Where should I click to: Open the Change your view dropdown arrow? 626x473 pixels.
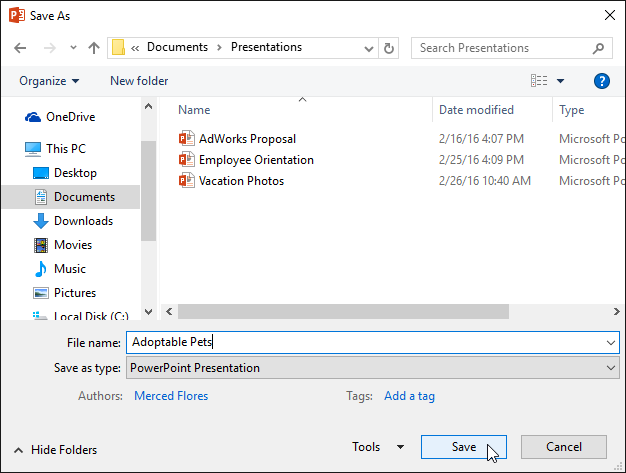click(560, 81)
